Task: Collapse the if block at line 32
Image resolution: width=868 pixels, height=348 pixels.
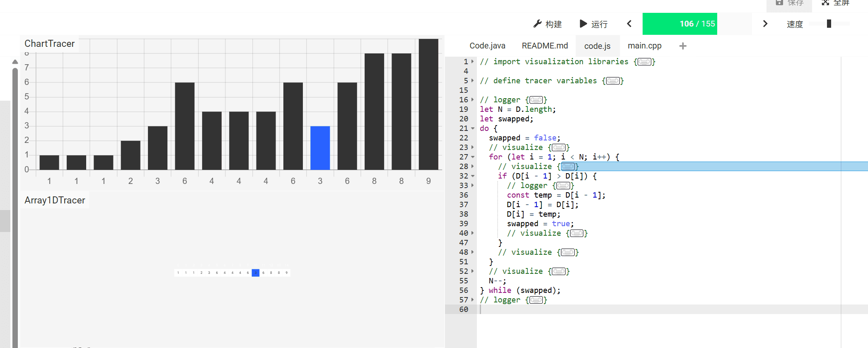Action: [x=472, y=176]
